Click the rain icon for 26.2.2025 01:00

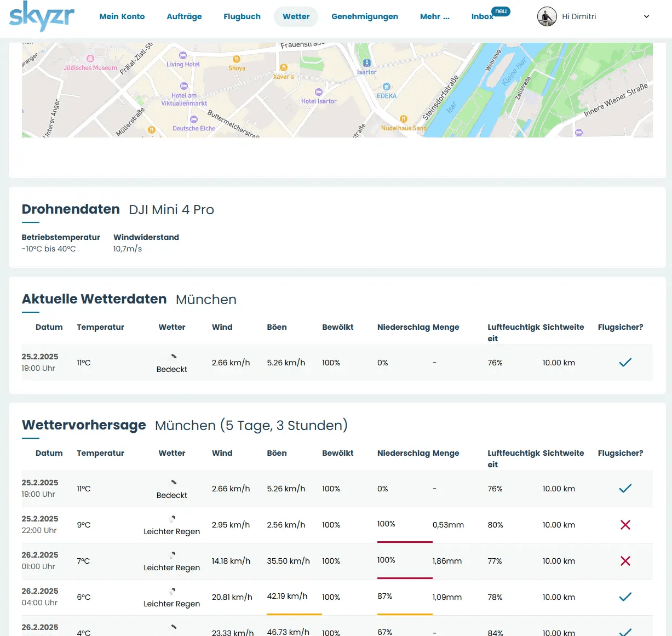(172, 554)
